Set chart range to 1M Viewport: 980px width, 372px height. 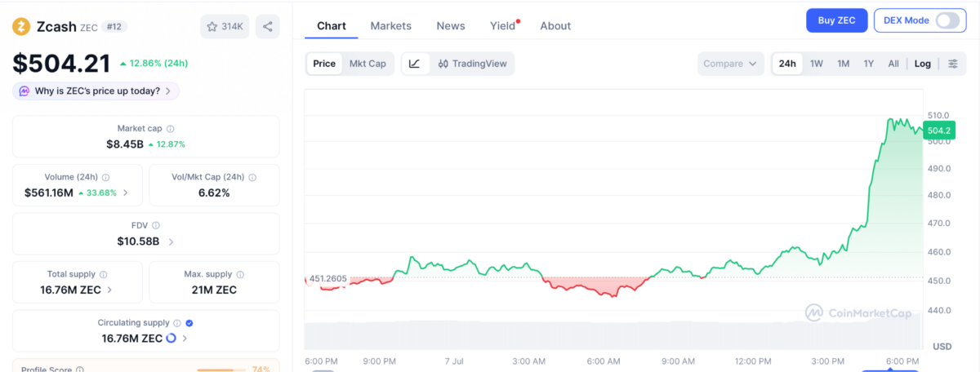point(843,64)
